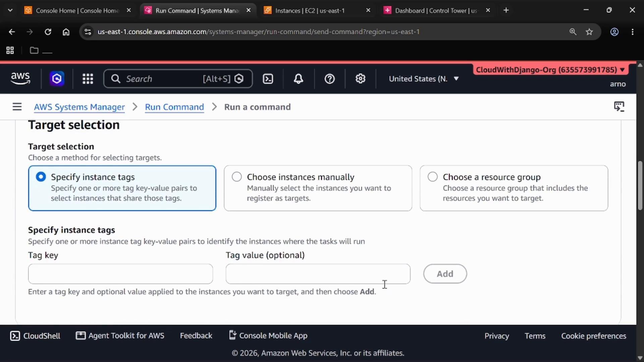
Task: Bookmark this page with the star icon
Action: pos(589,32)
